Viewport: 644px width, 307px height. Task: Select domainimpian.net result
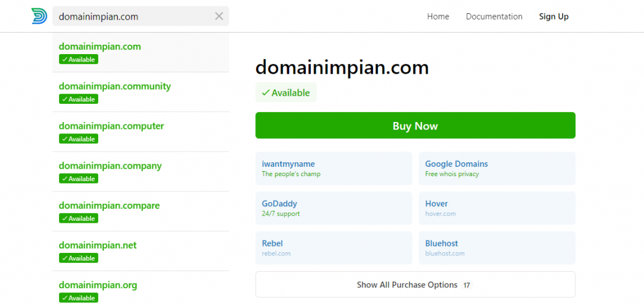point(140,251)
